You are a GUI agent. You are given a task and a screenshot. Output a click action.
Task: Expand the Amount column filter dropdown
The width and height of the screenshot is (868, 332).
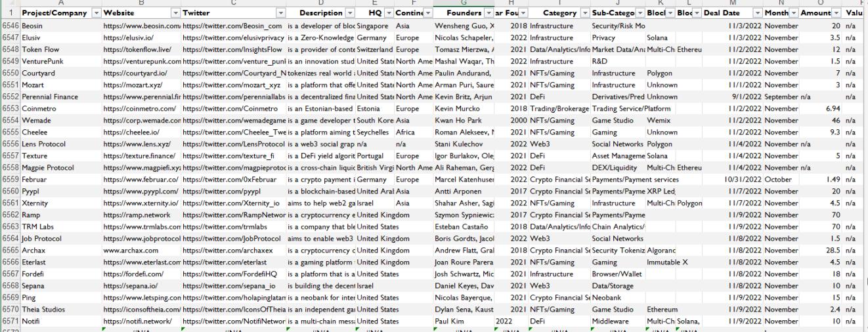point(837,13)
